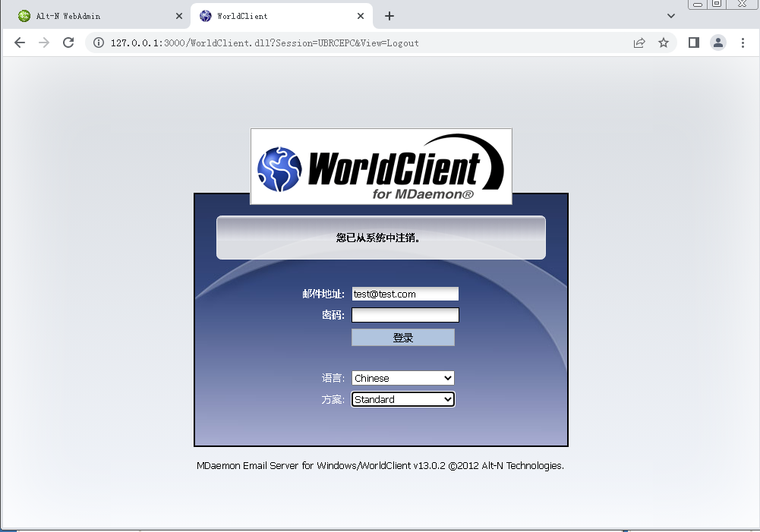
Task: Focus the password input field
Action: 405,315
